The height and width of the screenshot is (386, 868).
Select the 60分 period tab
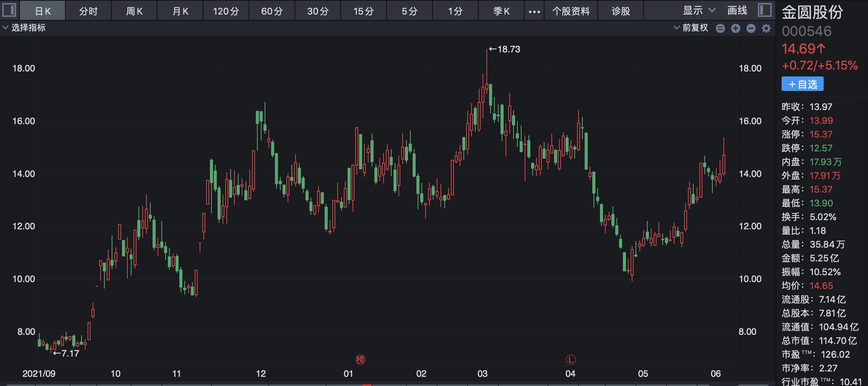272,11
